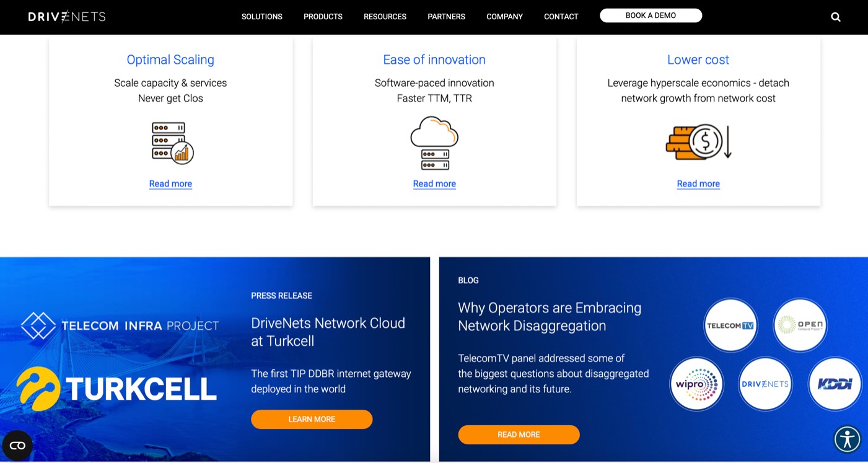The height and width of the screenshot is (463, 868).
Task: Open the Resources menu
Action: click(385, 17)
